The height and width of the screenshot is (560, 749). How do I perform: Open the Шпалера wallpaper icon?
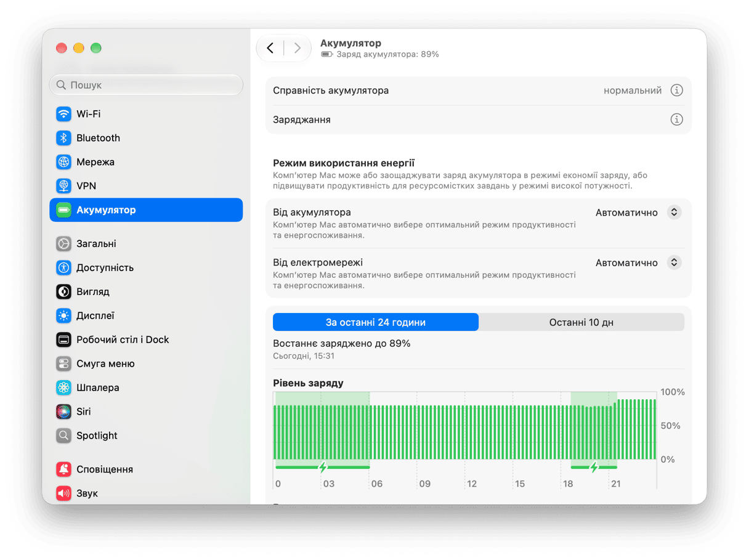click(x=63, y=388)
